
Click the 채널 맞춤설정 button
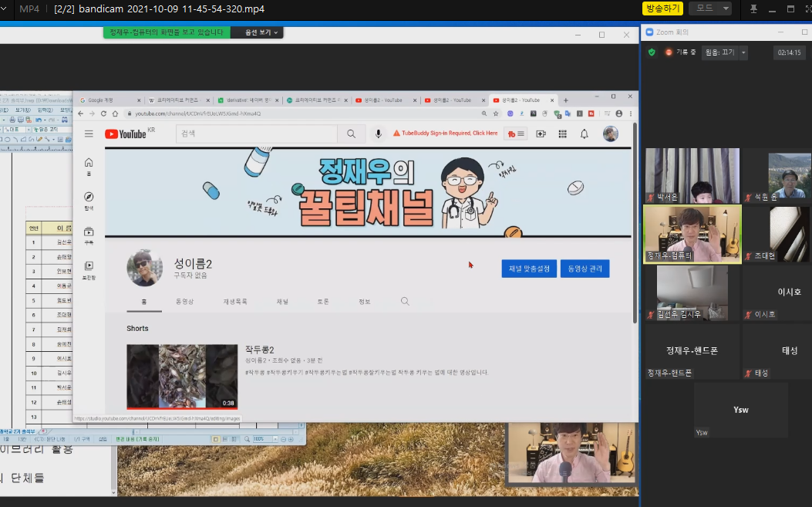click(x=529, y=269)
